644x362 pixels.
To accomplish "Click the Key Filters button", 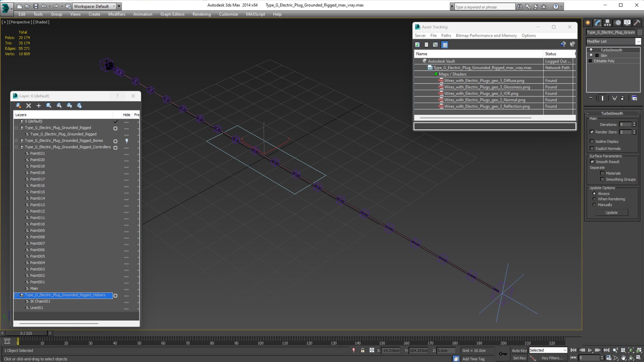I will [552, 358].
